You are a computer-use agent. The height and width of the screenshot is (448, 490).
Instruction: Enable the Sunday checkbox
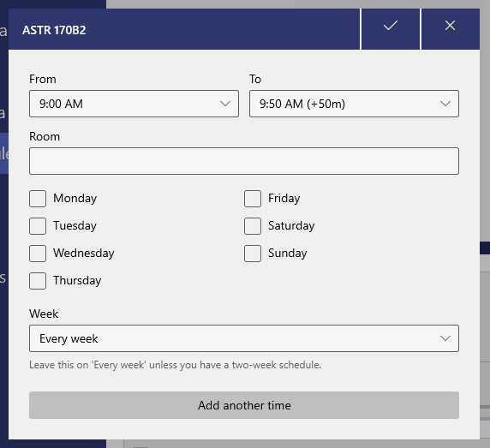[253, 254]
